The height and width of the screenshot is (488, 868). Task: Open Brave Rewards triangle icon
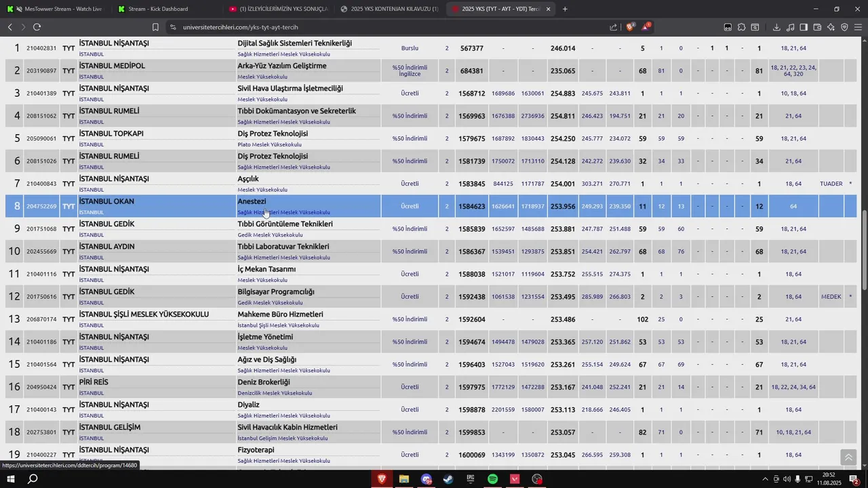pos(646,27)
